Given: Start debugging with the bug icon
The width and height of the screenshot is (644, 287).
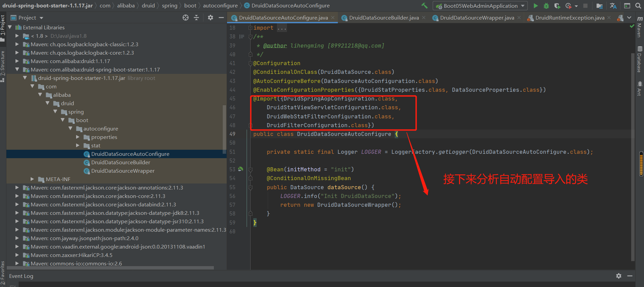Looking at the screenshot, I should pos(546,6).
